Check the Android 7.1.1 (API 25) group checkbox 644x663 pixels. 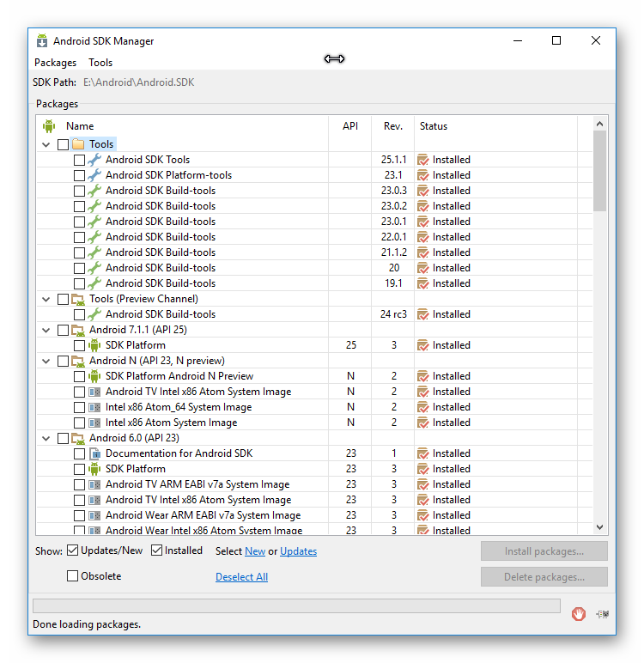(63, 331)
